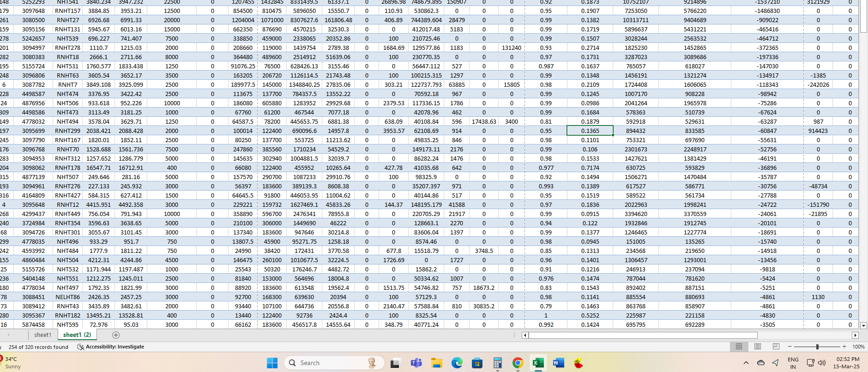
Task: Select cell containing value 0.1365
Action: click(x=590, y=131)
